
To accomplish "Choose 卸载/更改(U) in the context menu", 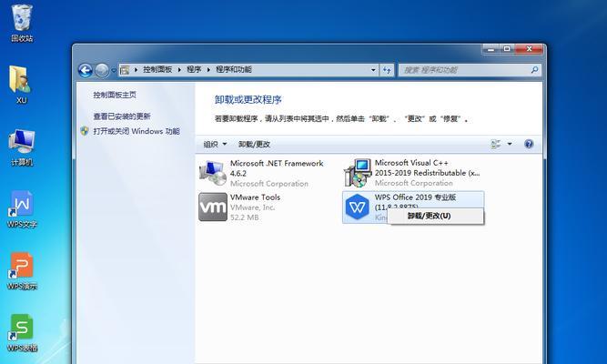I will click(x=436, y=216).
